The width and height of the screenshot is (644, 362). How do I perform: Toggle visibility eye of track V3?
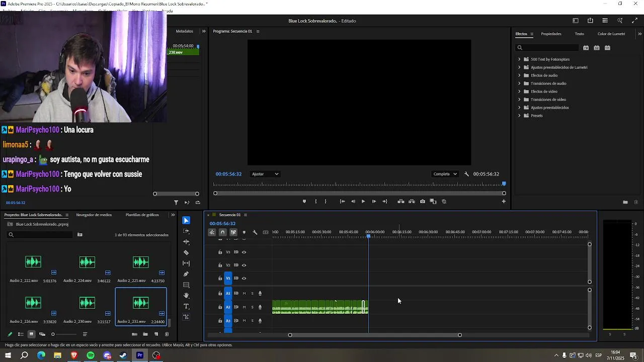[x=244, y=252]
